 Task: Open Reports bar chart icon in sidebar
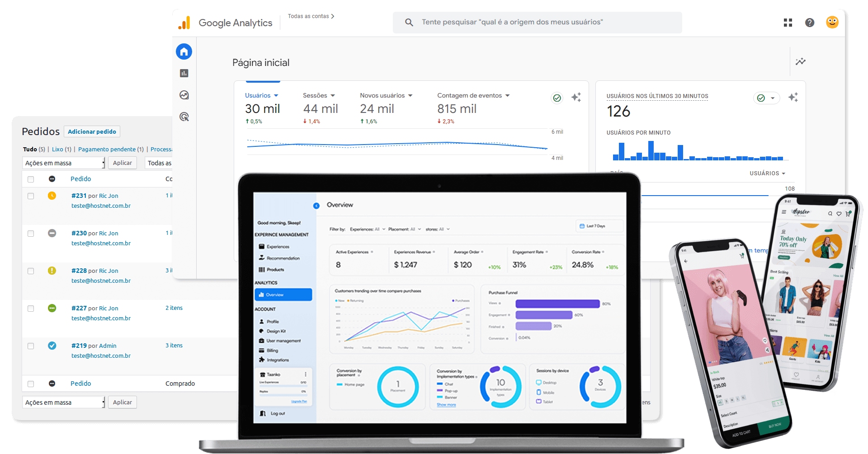[x=184, y=73]
